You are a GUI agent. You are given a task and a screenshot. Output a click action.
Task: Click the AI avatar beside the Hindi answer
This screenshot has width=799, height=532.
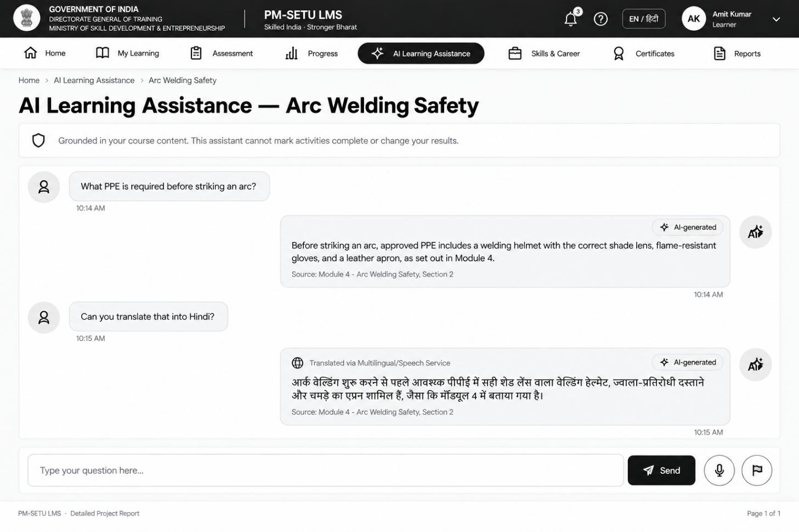tap(755, 364)
